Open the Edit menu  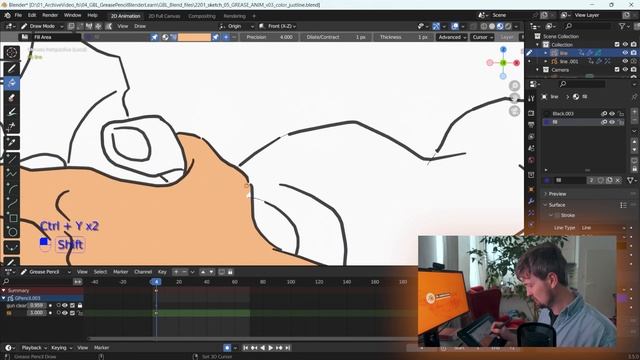(32, 16)
